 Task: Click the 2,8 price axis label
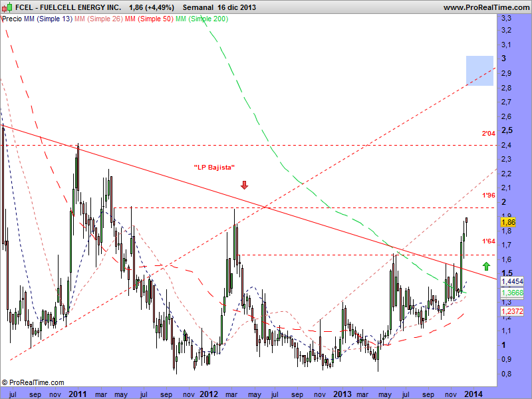[506, 88]
